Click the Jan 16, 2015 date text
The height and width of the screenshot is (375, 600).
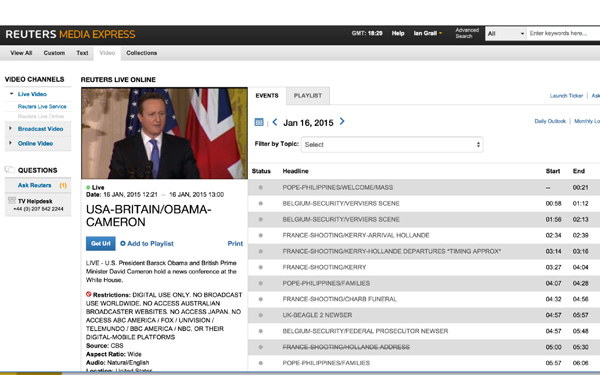[x=308, y=123]
